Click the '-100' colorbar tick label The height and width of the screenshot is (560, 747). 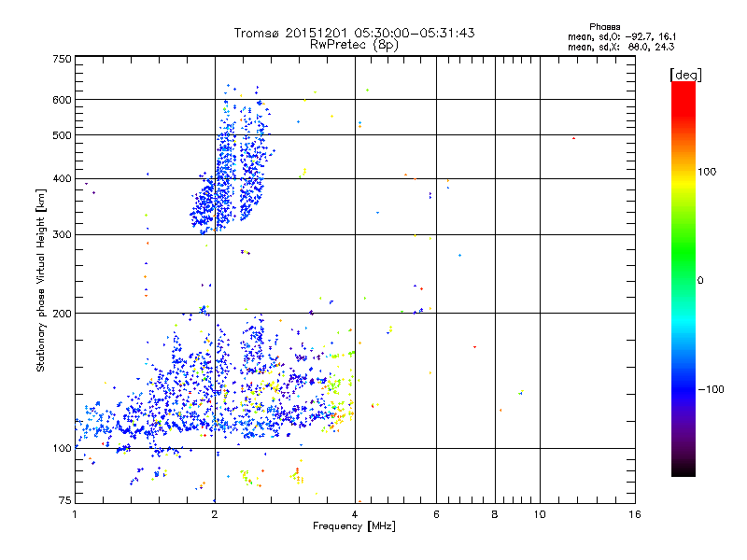(x=711, y=389)
